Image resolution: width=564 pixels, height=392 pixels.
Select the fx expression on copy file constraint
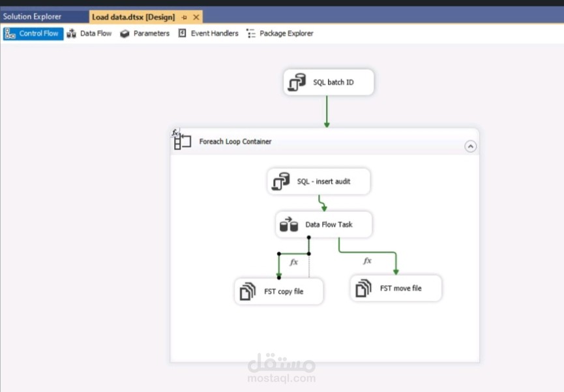click(x=294, y=262)
